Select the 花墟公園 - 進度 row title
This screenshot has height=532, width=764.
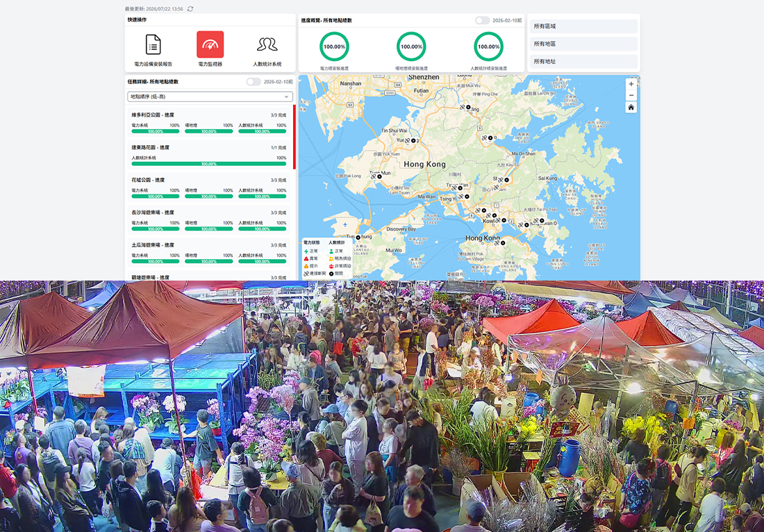[148, 181]
